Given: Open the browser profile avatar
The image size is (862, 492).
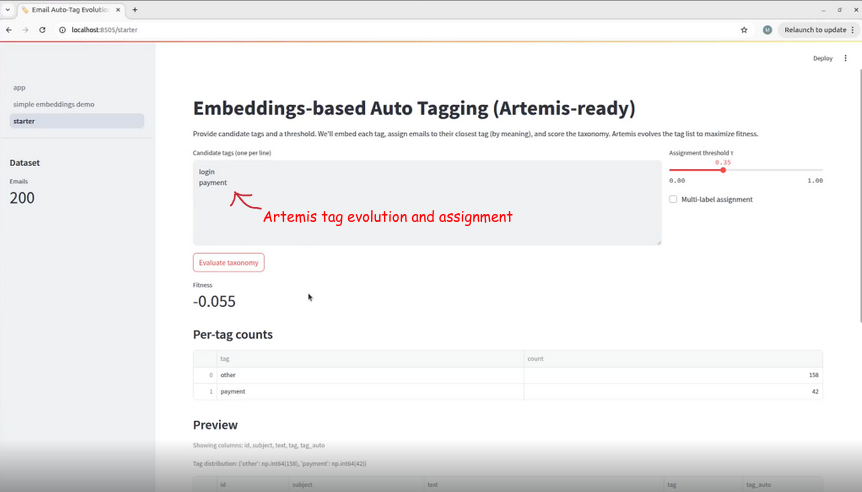Looking at the screenshot, I should [767, 30].
